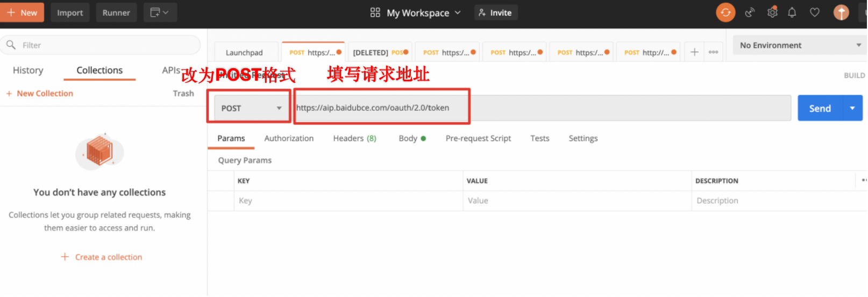Image resolution: width=868 pixels, height=297 pixels.
Task: Click the Value cell in query params
Action: (577, 201)
